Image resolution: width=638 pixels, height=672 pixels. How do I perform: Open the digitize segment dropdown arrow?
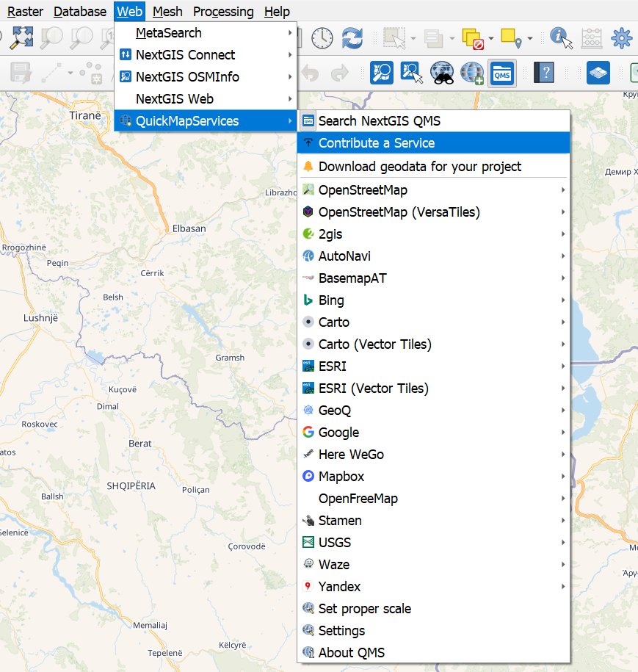tap(70, 73)
